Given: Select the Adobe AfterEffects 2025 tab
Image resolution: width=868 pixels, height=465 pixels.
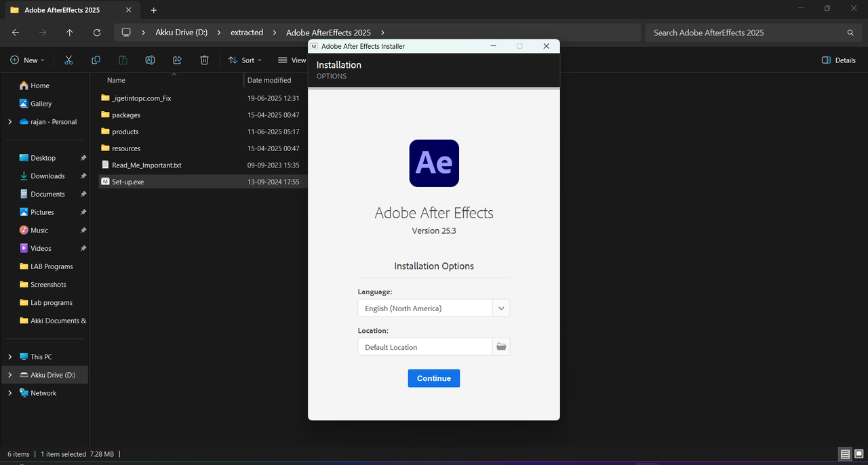Looking at the screenshot, I should point(71,10).
